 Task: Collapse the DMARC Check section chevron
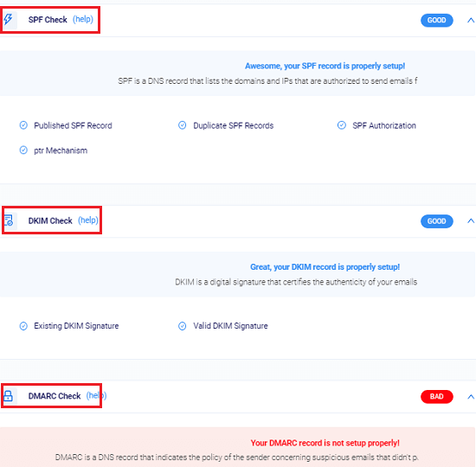pyautogui.click(x=471, y=397)
